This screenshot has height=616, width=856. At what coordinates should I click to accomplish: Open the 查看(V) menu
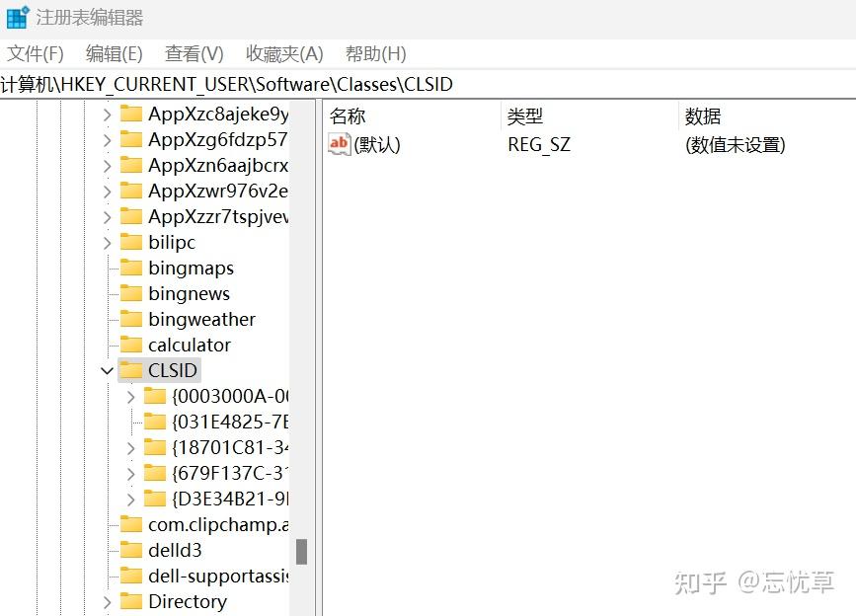click(x=194, y=53)
